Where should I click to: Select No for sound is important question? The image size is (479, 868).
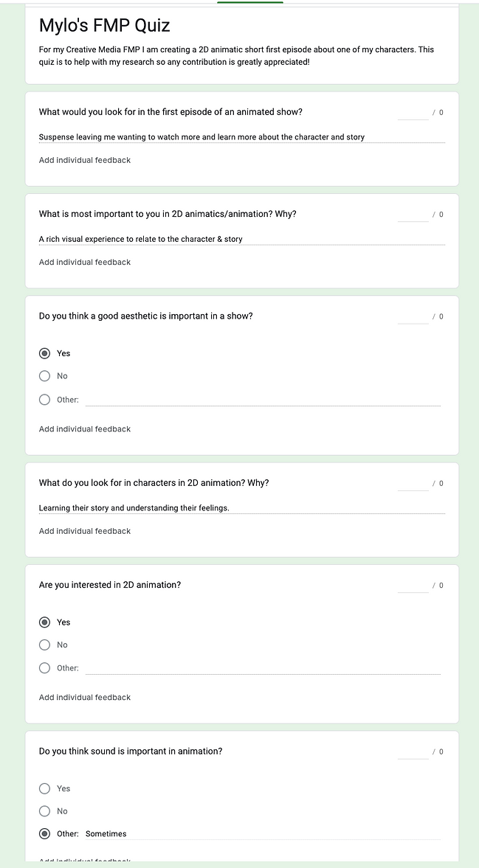pos(45,811)
